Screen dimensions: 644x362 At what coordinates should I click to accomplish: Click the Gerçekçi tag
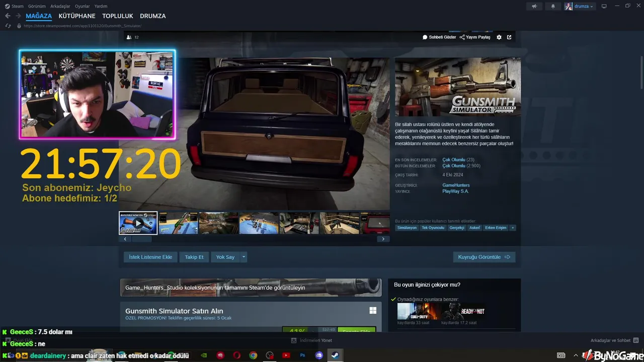tap(457, 228)
